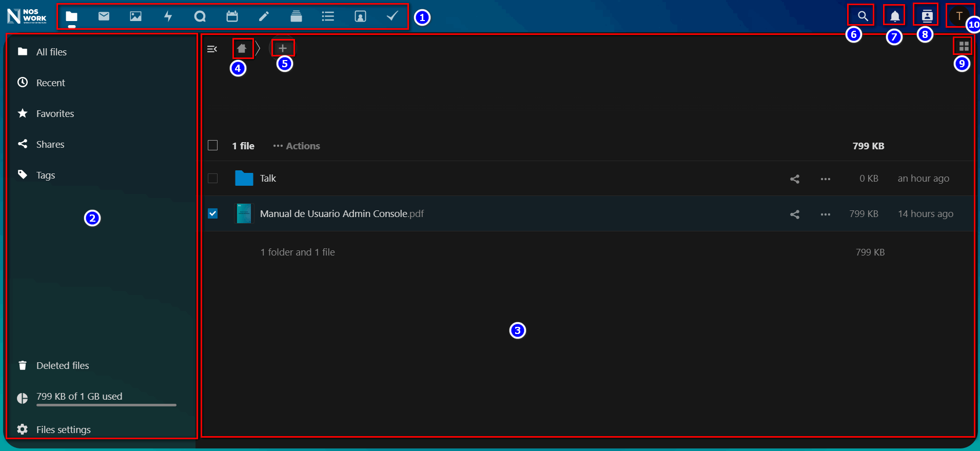Open the Actions dropdown menu

tap(297, 146)
